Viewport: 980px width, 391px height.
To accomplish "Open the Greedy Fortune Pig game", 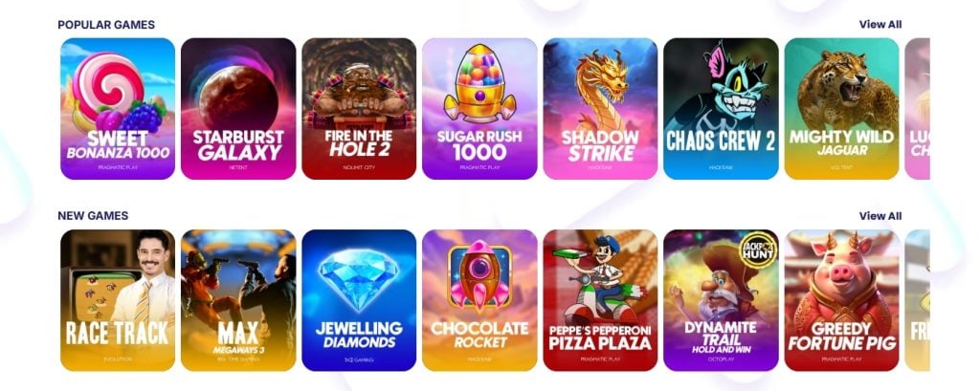I will click(841, 300).
